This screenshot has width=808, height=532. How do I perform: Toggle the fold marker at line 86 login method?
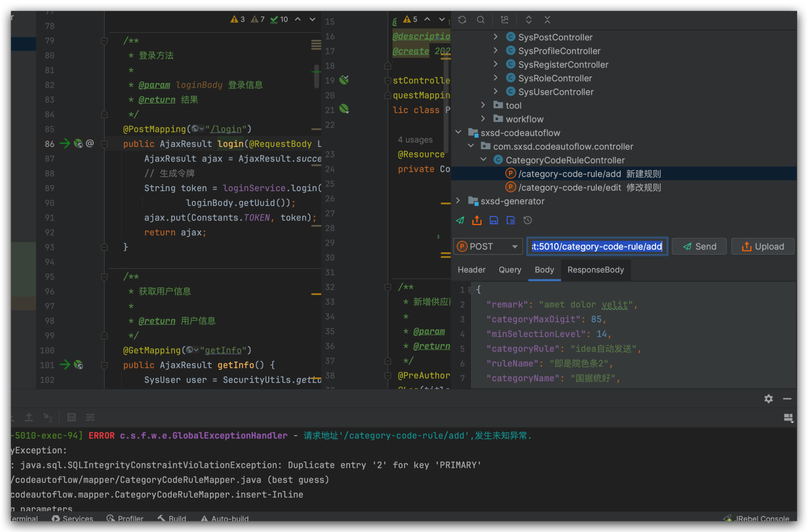click(x=105, y=144)
